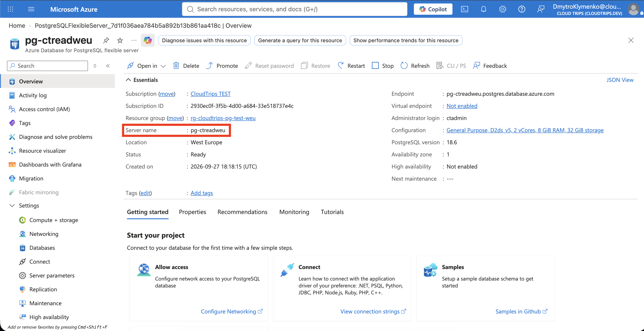644x331 pixels.
Task: Click Add tags link
Action: point(202,193)
